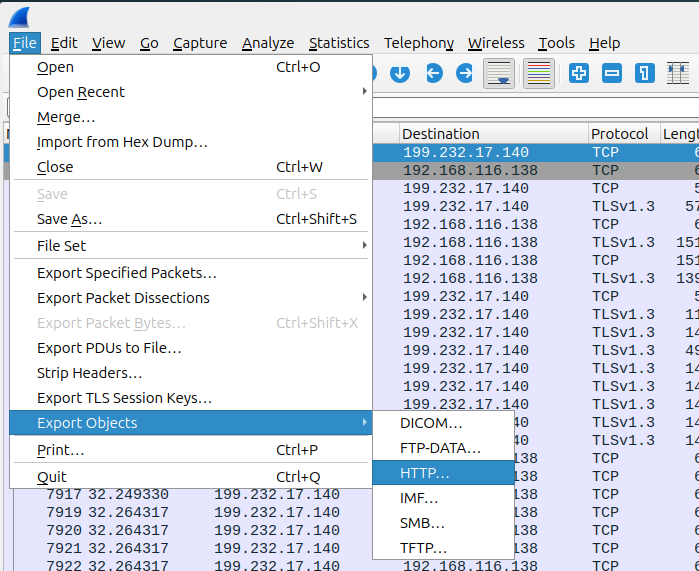Click the go to last packet down-arrow icon

[400, 73]
